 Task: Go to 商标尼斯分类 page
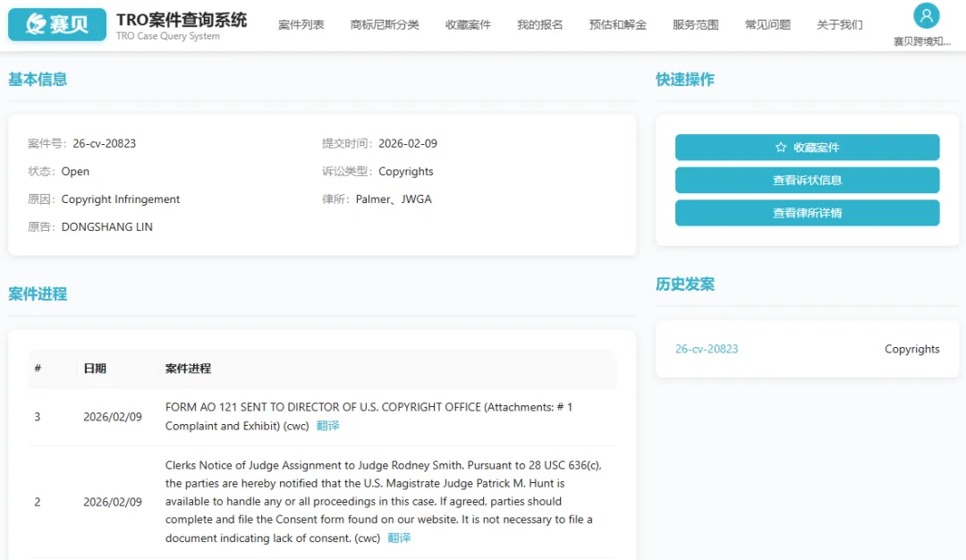coord(385,25)
